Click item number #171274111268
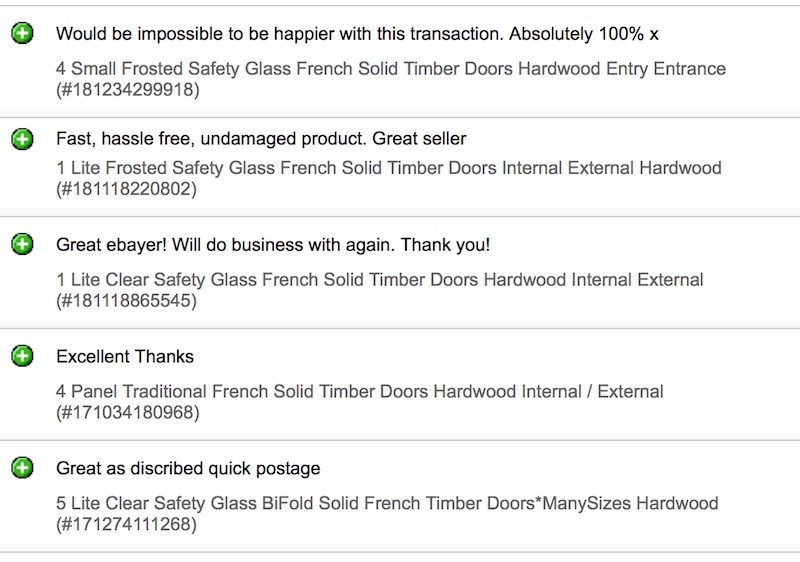The image size is (800, 562). [x=127, y=524]
